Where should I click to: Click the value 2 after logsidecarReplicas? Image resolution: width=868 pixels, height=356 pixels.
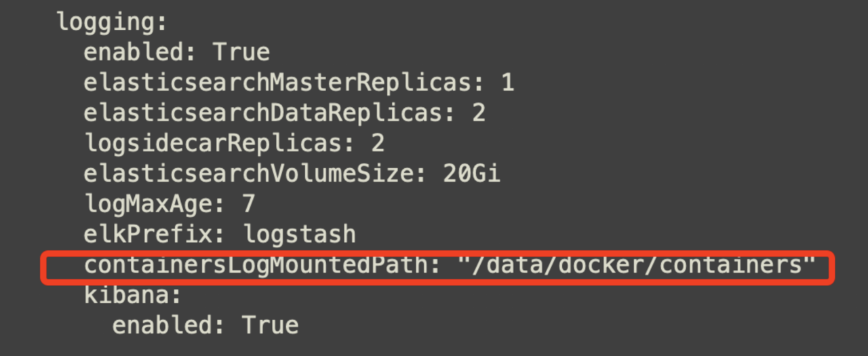click(378, 143)
